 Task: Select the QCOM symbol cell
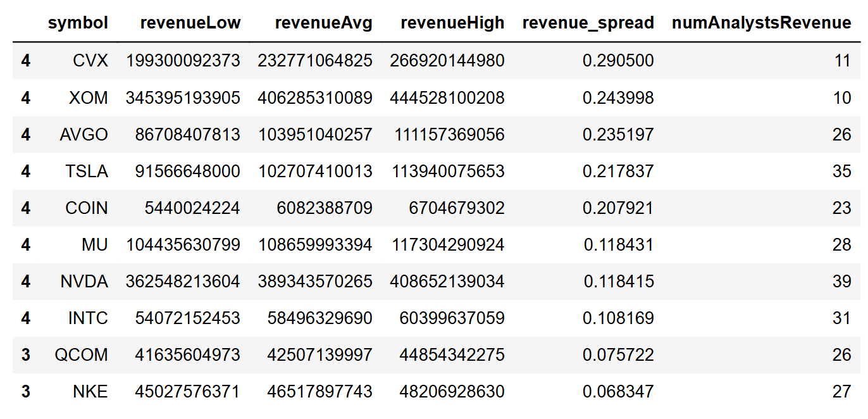(82, 354)
